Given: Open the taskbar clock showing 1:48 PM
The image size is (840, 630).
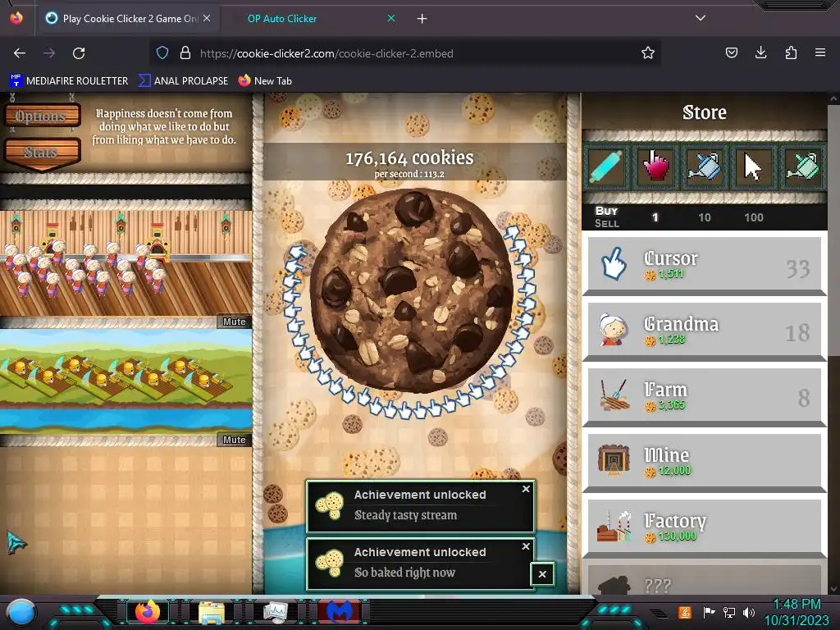Looking at the screenshot, I should pos(797,612).
